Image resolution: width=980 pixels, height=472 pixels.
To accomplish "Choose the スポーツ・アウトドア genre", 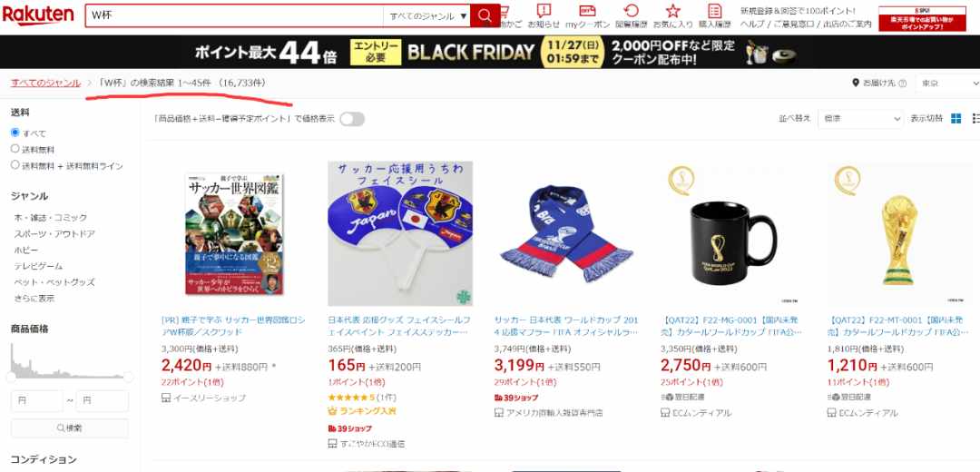I will point(54,234).
